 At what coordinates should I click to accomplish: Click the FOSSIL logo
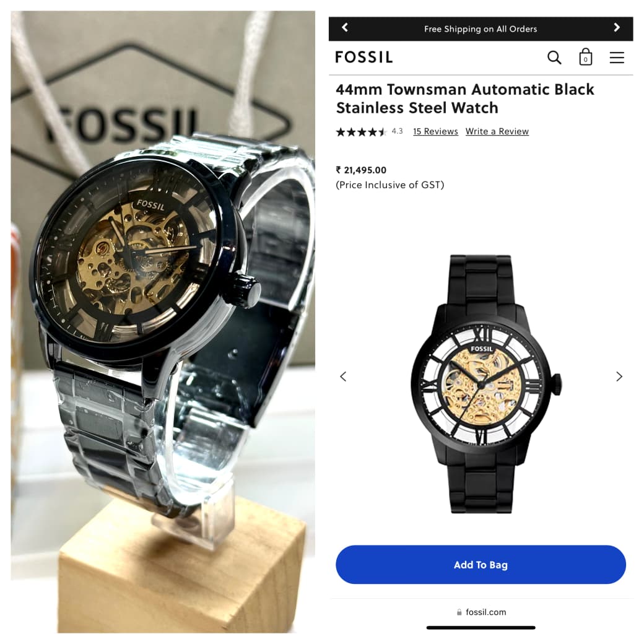tap(364, 57)
